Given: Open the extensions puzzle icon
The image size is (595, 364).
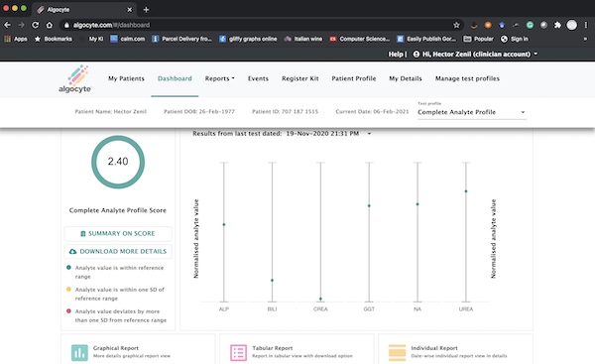Looking at the screenshot, I should (557, 25).
